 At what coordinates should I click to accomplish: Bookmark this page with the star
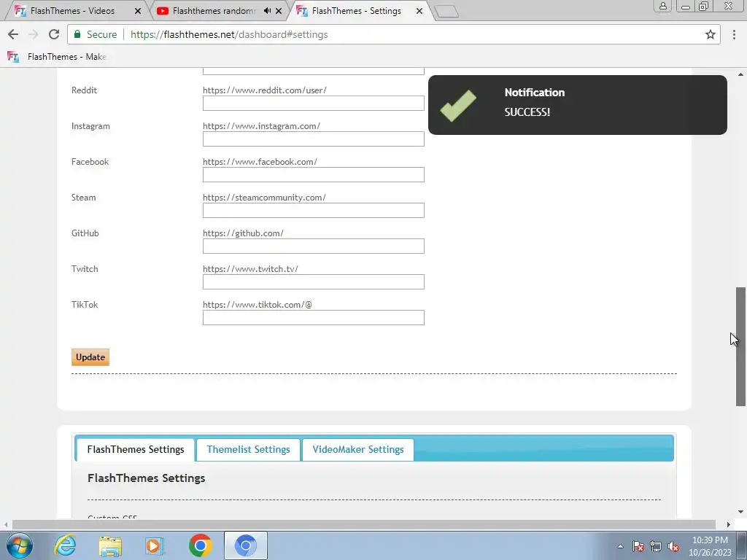[x=711, y=34]
